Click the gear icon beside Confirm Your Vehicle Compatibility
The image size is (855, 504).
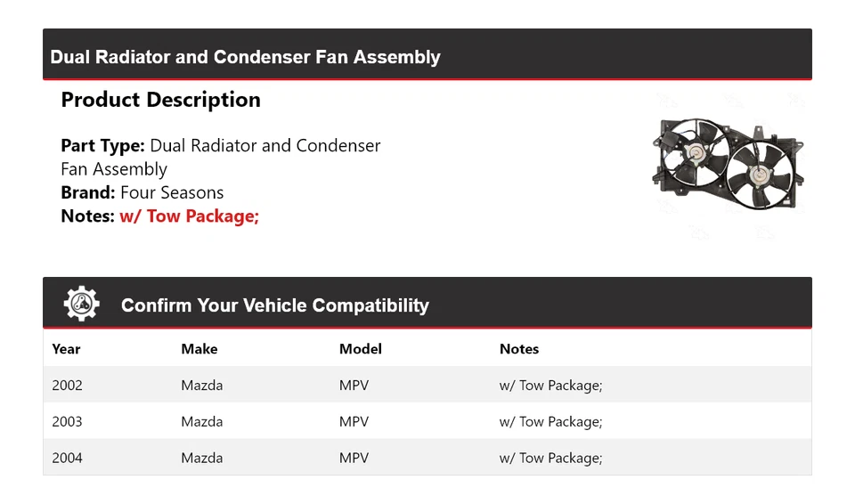coord(81,304)
